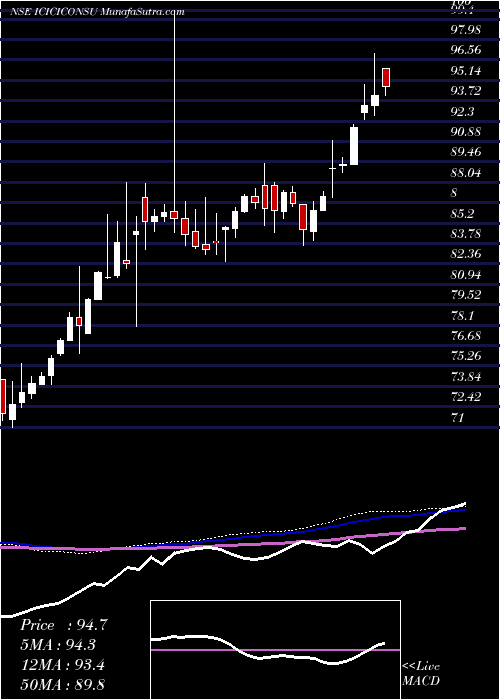Click the 71 price axis label
The image size is (500, 700).
458,418
